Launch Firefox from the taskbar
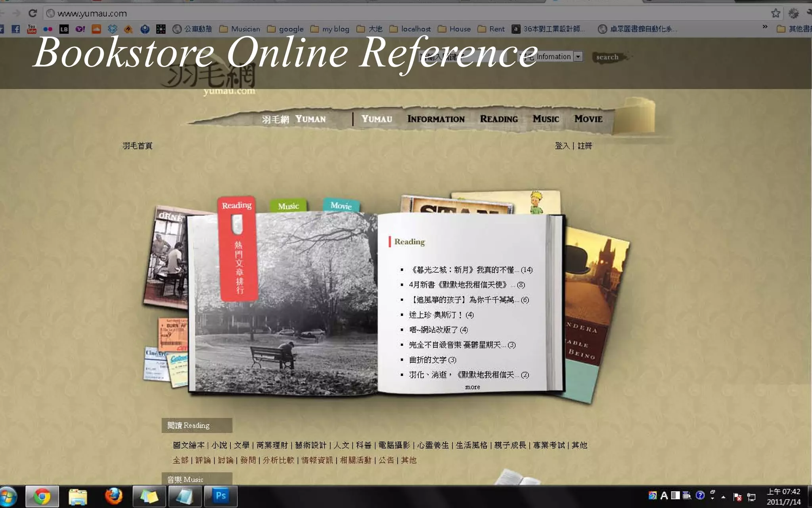 [x=113, y=496]
